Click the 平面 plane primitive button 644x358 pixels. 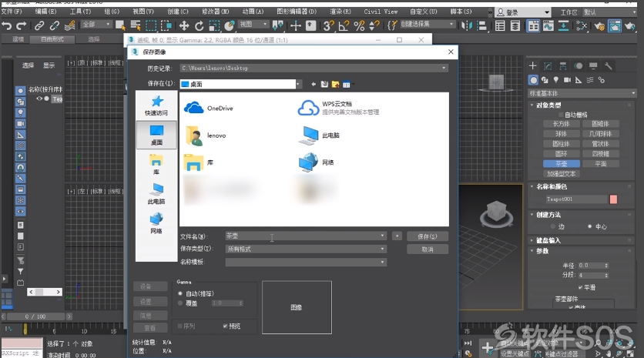coord(600,163)
